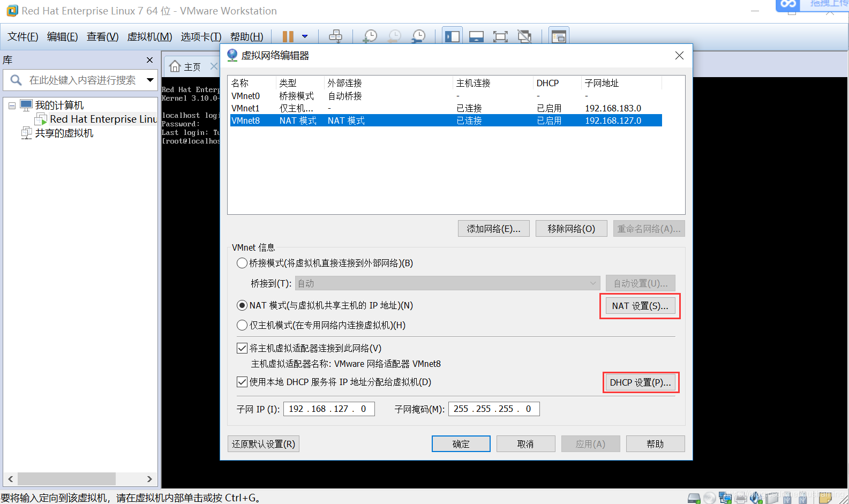Click the printer status bar icon
Image resolution: width=849 pixels, height=504 pixels.
pos(741,498)
